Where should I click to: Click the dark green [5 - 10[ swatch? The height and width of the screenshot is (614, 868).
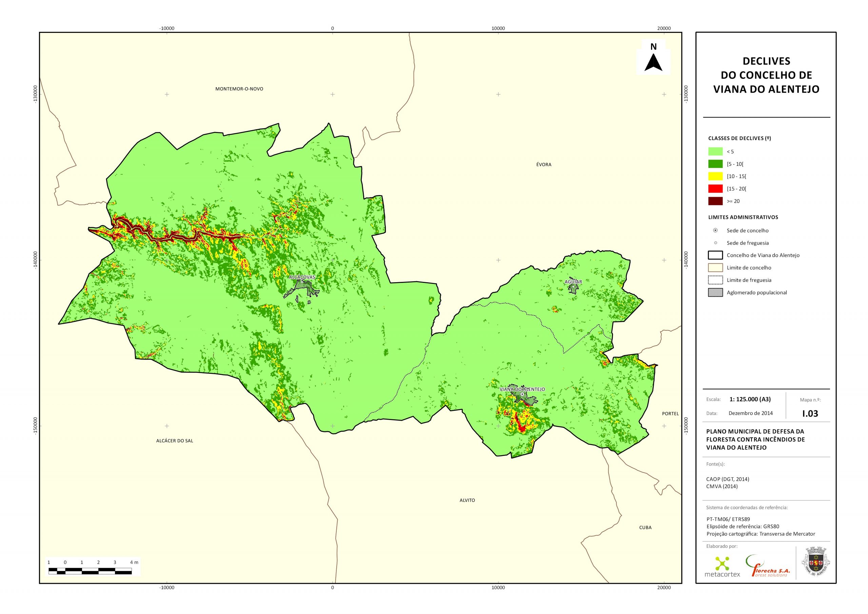[x=715, y=164]
